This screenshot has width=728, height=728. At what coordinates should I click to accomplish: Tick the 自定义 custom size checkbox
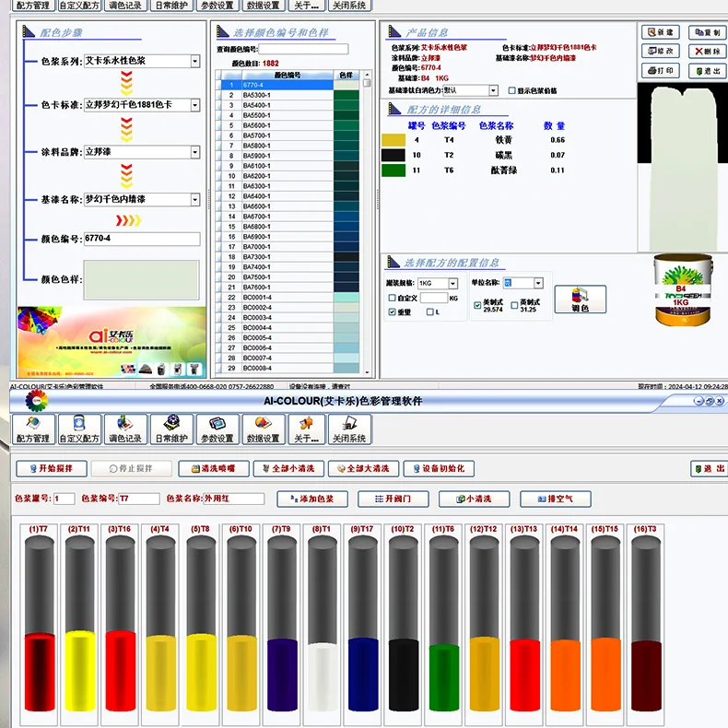click(393, 298)
